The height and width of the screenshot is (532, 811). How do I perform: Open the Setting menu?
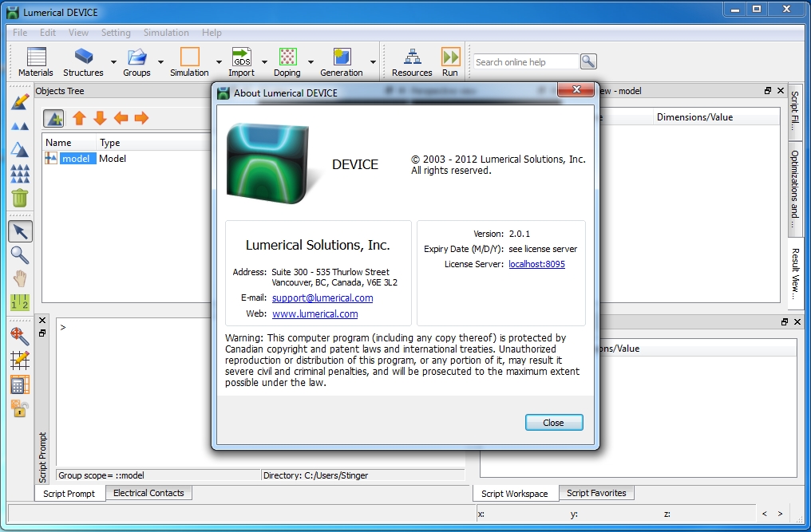(x=116, y=33)
